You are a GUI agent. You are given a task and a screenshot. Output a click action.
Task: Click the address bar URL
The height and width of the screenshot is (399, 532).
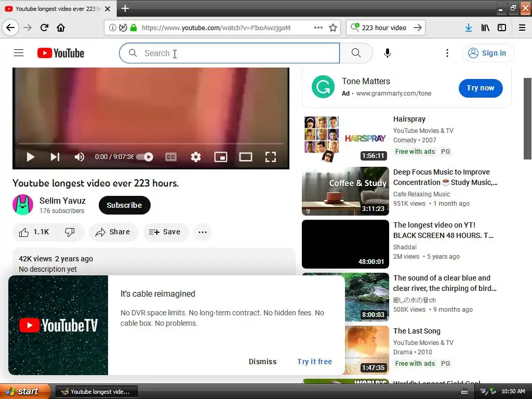pos(216,28)
